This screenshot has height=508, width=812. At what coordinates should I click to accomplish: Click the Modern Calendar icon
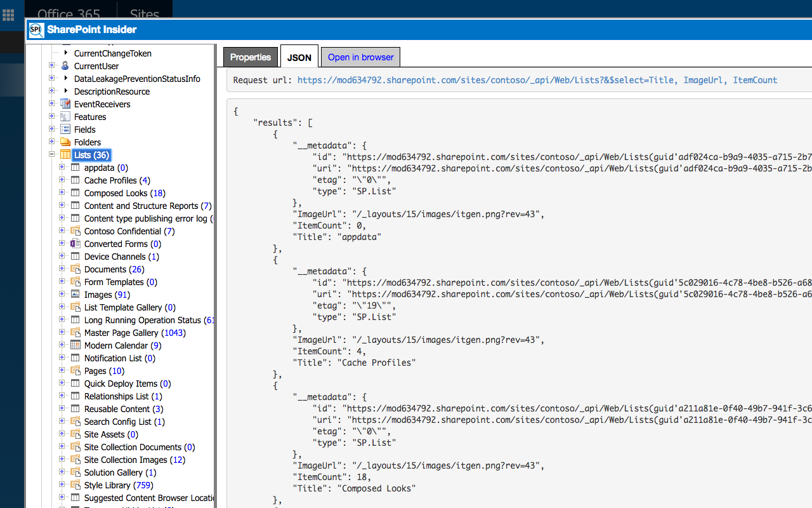click(75, 345)
